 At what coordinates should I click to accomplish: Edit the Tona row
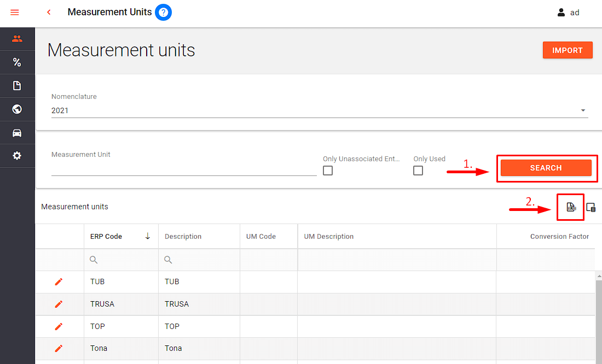coord(59,348)
